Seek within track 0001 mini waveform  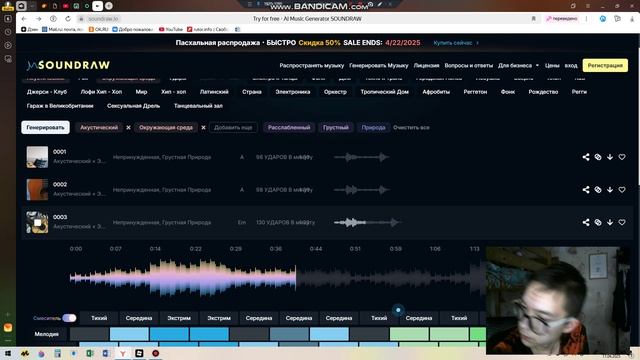pyautogui.click(x=362, y=157)
